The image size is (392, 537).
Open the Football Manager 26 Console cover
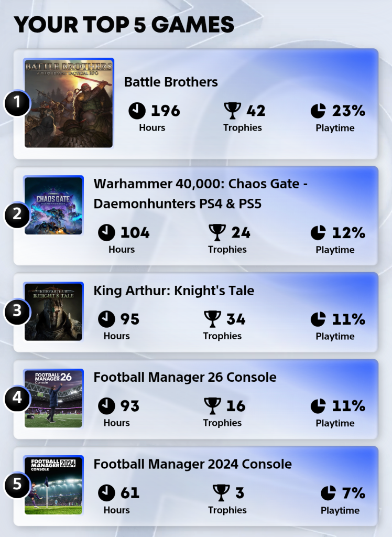point(53,399)
